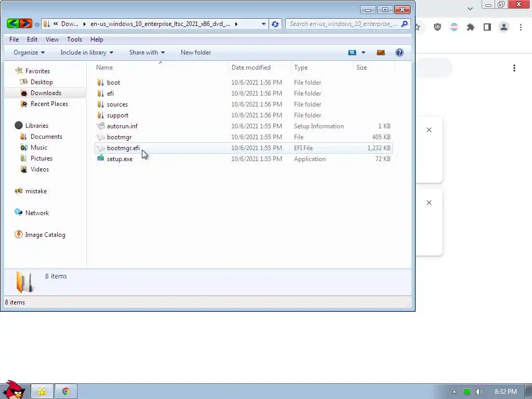This screenshot has width=532, height=399.
Task: Click the Chrome taskbar icon
Action: (66, 392)
